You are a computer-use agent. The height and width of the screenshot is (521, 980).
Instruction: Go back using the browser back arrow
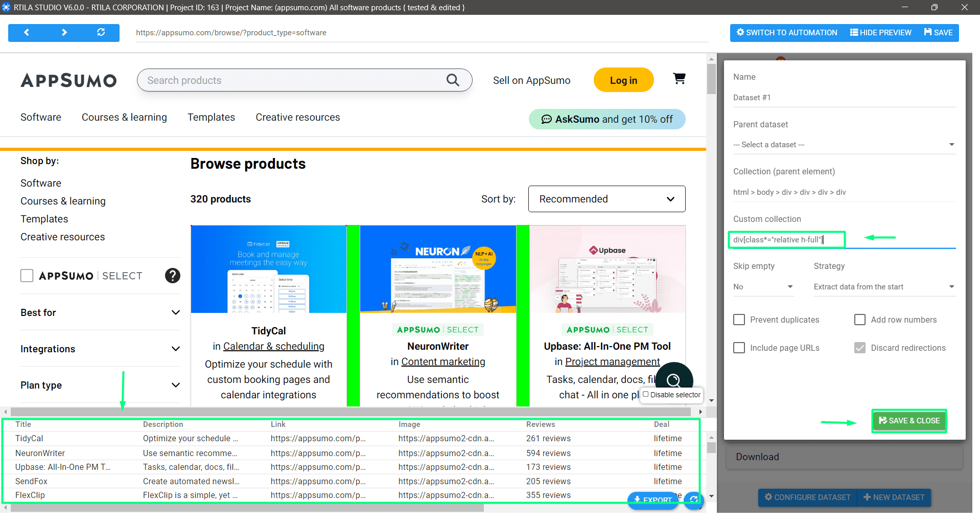[27, 32]
